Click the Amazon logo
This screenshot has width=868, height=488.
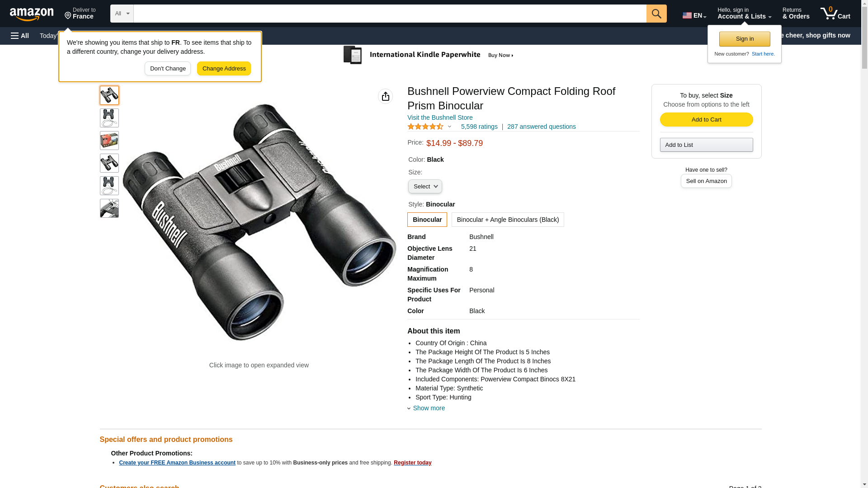point(32,14)
